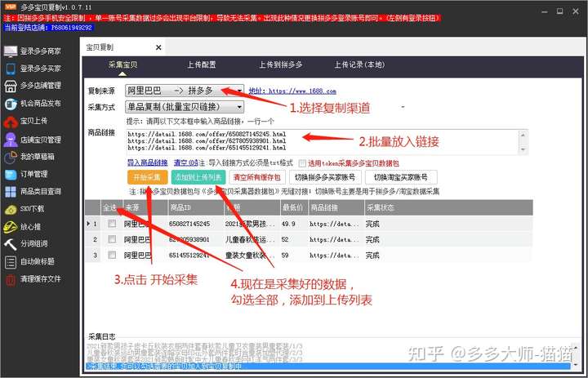588x378 pixels.
Task: Click the 店铺宝贝管理 person icon
Action: (x=11, y=140)
